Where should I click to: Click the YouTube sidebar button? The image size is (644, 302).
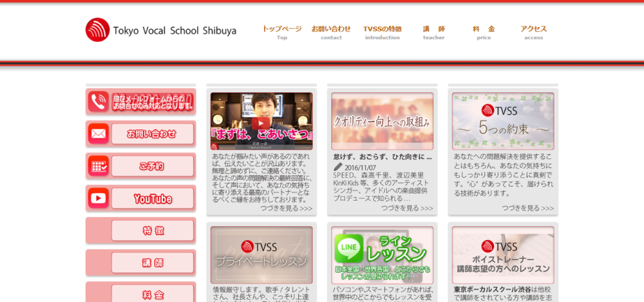[153, 198]
